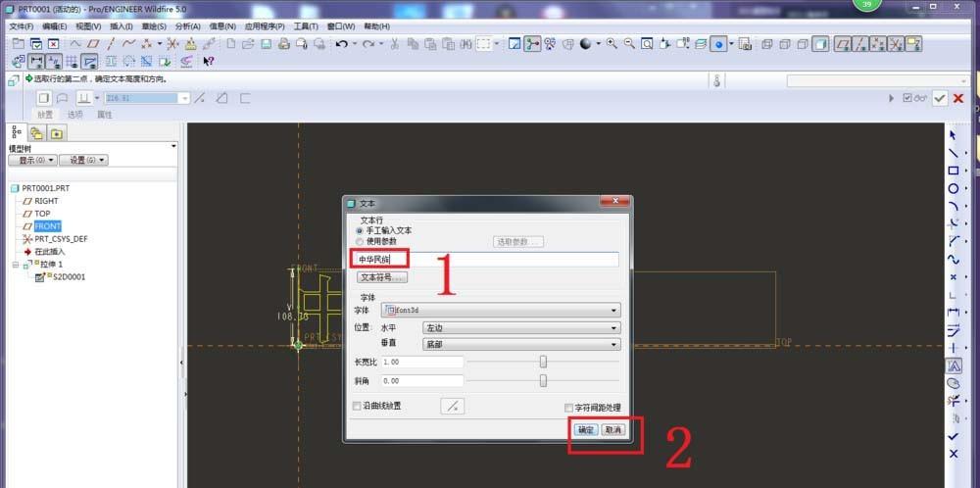
Task: Enable the kerning checkbox
Action: (568, 408)
